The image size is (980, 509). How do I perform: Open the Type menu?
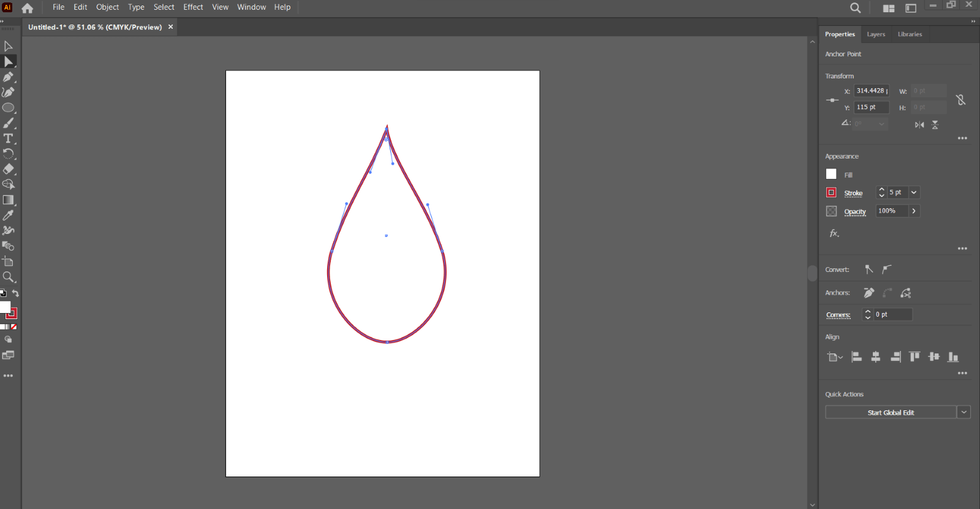click(136, 7)
